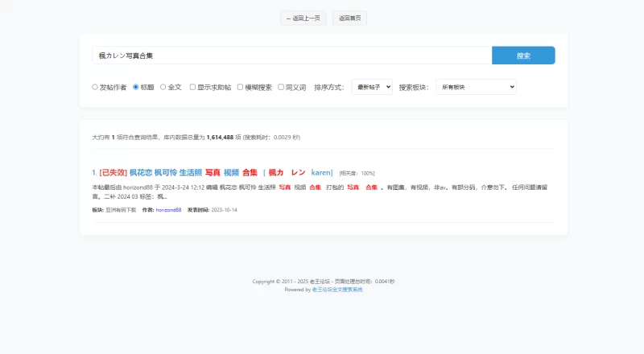Click the 返回上一页 back button
The height and width of the screenshot is (354, 644).
click(303, 18)
